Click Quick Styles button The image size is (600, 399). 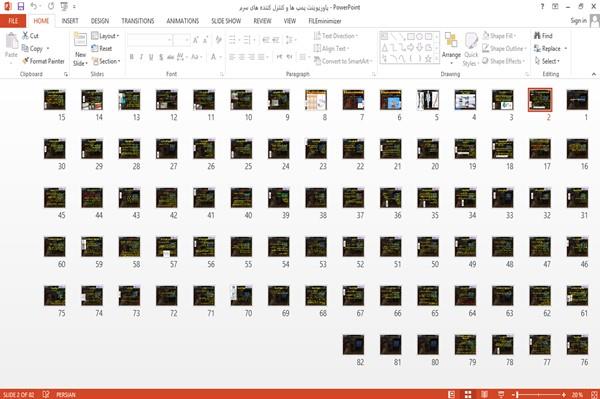tap(471, 49)
